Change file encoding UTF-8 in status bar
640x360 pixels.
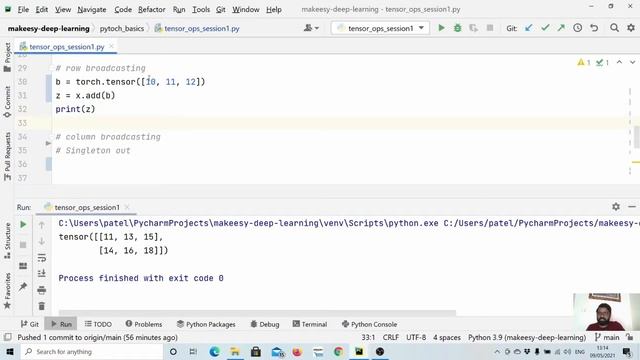point(416,338)
